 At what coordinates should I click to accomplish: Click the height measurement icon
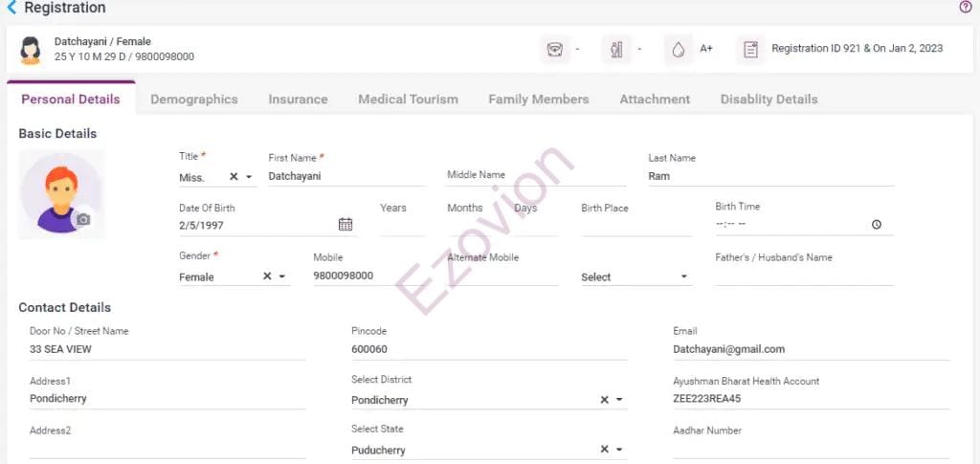[x=616, y=50]
